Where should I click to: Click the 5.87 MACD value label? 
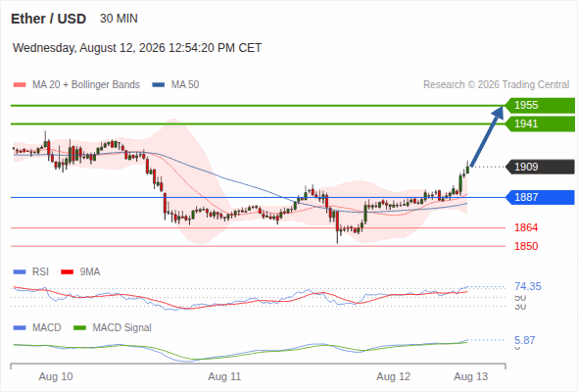click(x=524, y=340)
